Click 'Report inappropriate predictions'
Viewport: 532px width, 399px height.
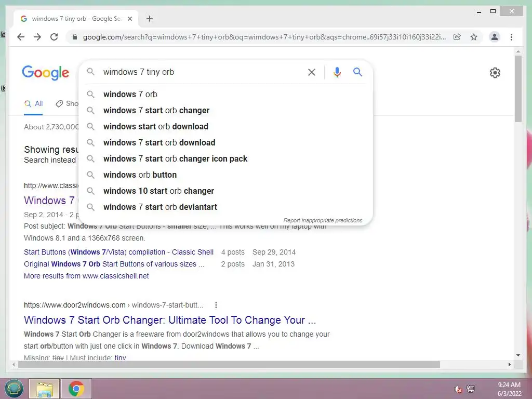[x=323, y=220]
